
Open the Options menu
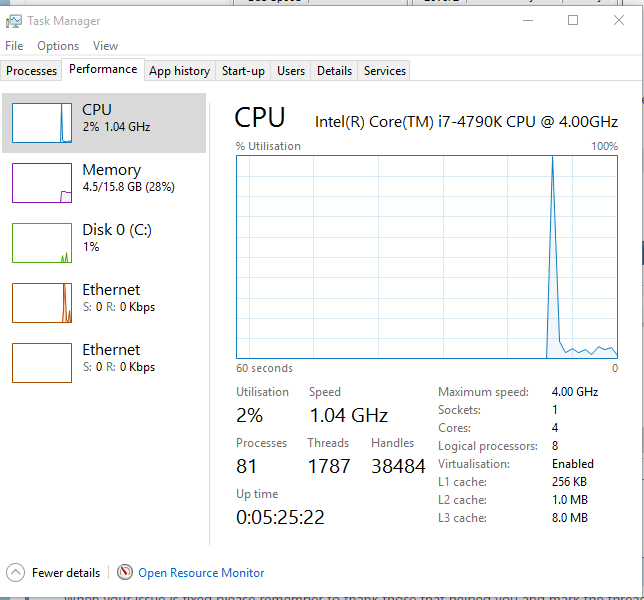click(x=58, y=46)
